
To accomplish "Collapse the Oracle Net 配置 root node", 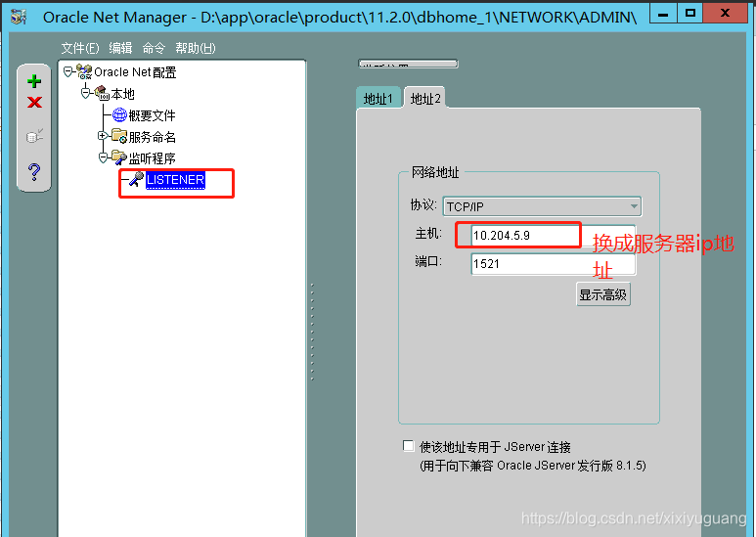I will (68, 71).
